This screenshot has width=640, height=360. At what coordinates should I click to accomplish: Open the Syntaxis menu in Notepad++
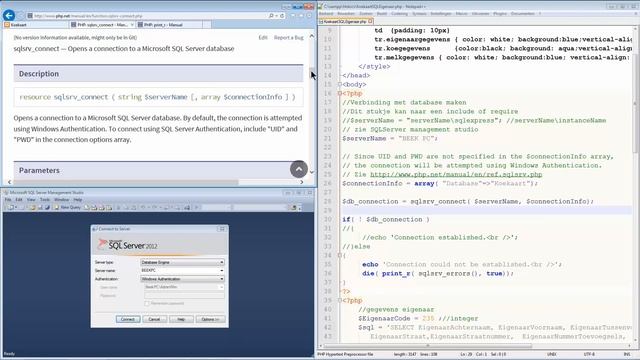pyautogui.click(x=419, y=13)
